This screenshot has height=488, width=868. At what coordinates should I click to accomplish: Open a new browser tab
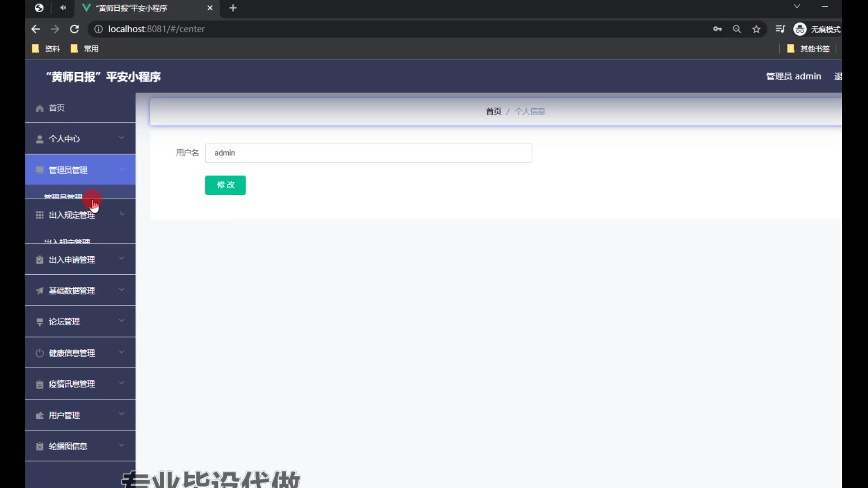click(x=233, y=8)
